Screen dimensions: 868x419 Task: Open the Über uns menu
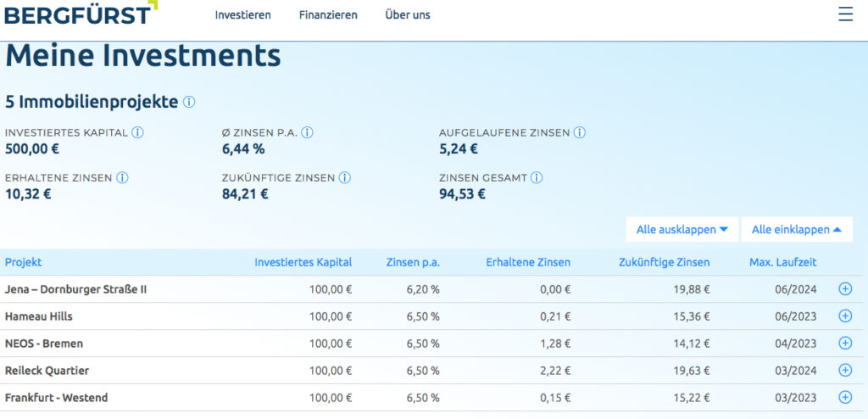(x=408, y=15)
